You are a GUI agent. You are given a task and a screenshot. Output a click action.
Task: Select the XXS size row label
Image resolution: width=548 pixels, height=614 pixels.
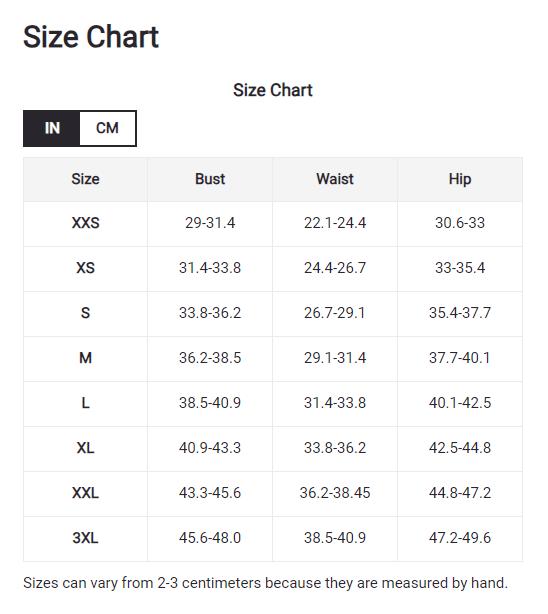pos(85,223)
